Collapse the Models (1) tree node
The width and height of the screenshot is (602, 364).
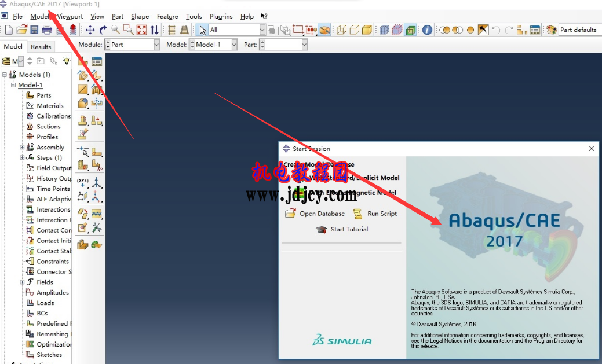(5, 75)
